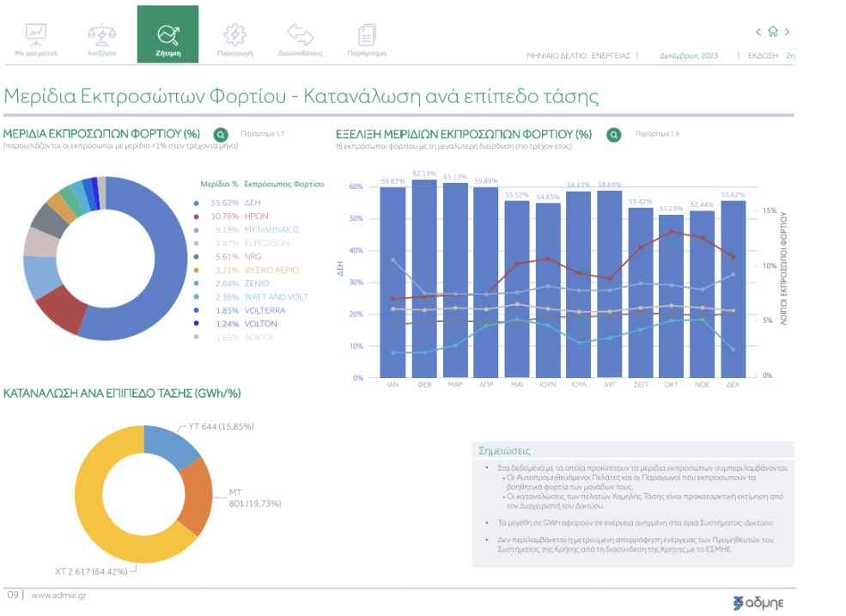Click magnifier beside ΜΕΡΙΔΙΑ ΕΚΠΡΟΣΩΠΩΝ ΦΟΡΤΙΟΥ title
Screen dimensions: 846x616
click(x=221, y=135)
